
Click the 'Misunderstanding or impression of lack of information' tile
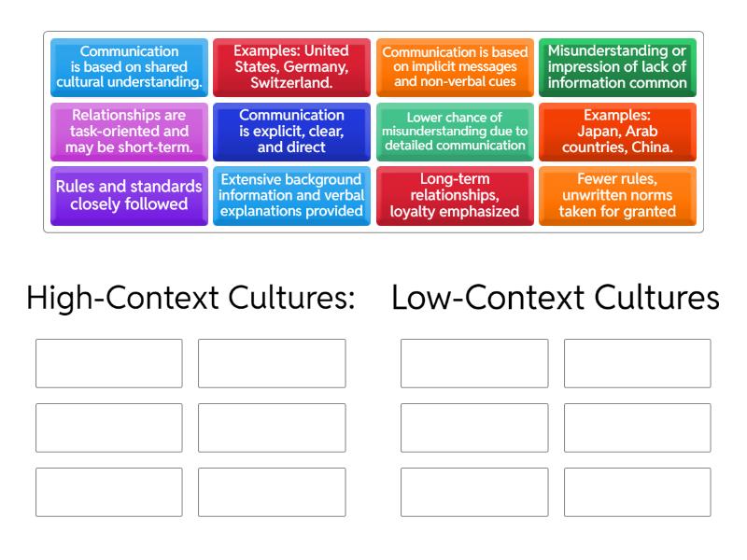point(617,66)
